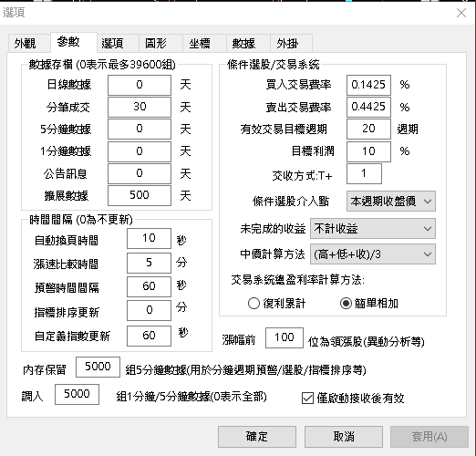This screenshot has width=476, height=456.
Task: Open the 條件選股介入點 dropdown
Action: coord(391,201)
